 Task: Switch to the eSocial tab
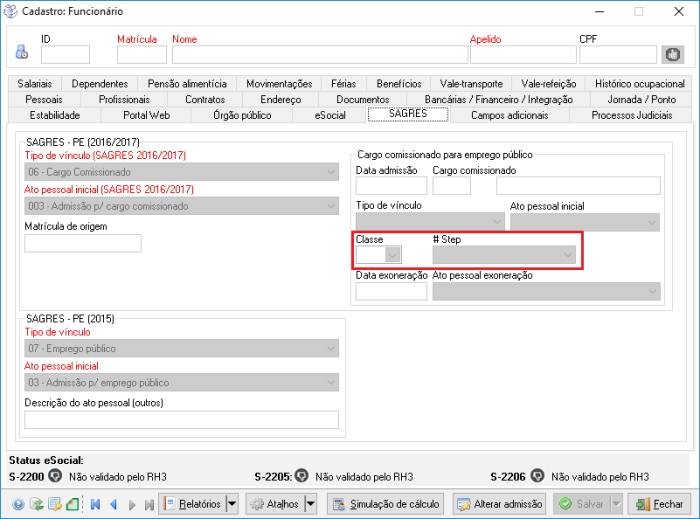(330, 115)
